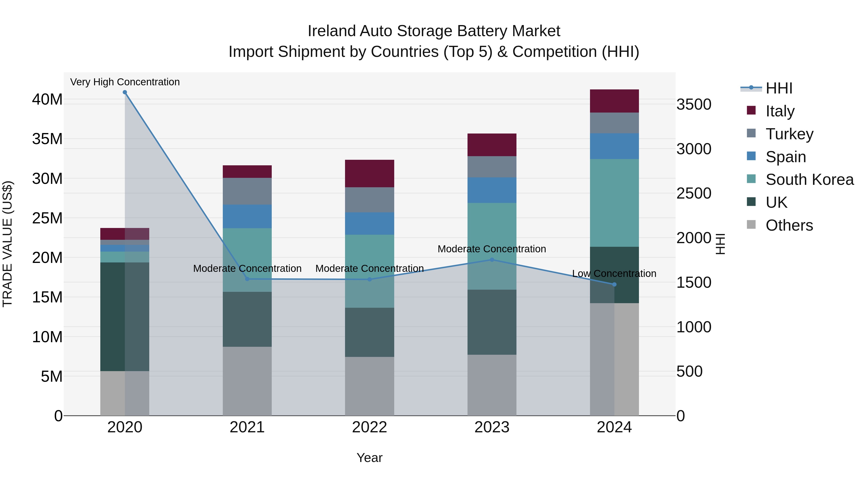Click the 'Year' axis title
The image size is (868, 488).
369,458
